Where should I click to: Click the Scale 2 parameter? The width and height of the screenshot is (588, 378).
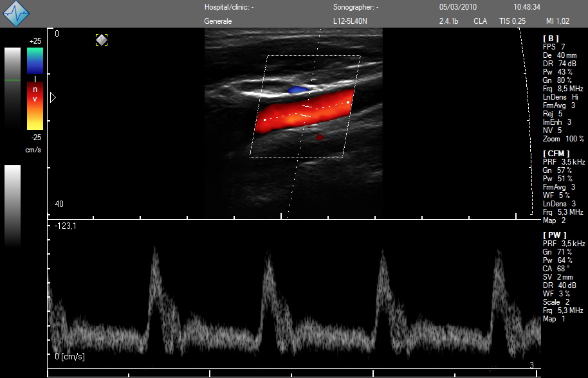[x=556, y=302]
